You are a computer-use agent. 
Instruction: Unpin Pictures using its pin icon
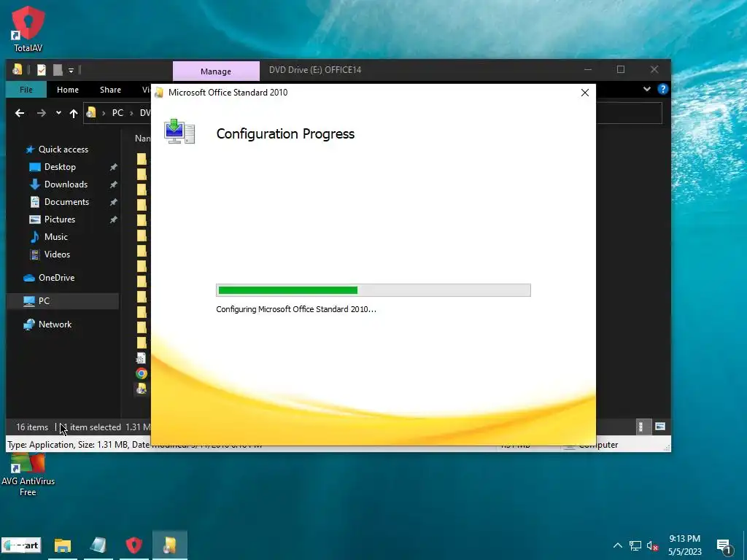(x=113, y=220)
